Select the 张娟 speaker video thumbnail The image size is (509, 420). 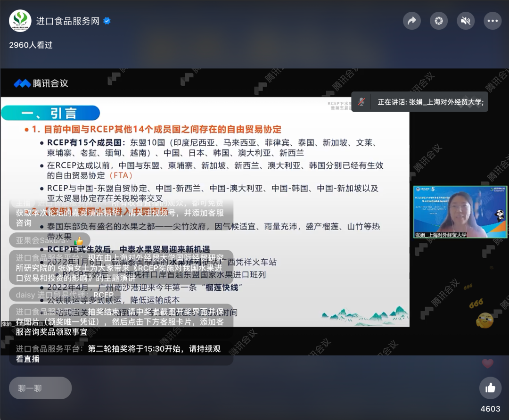point(460,212)
